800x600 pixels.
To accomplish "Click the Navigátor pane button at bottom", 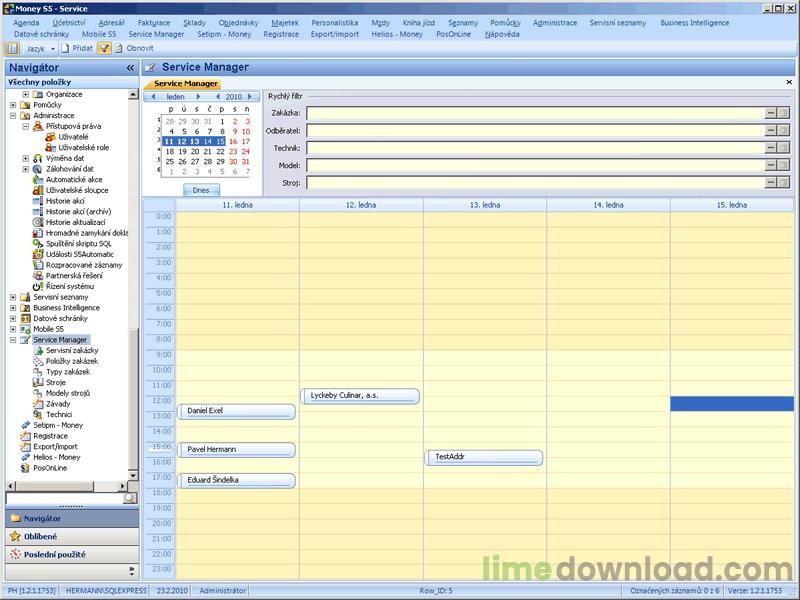I will [x=72, y=518].
